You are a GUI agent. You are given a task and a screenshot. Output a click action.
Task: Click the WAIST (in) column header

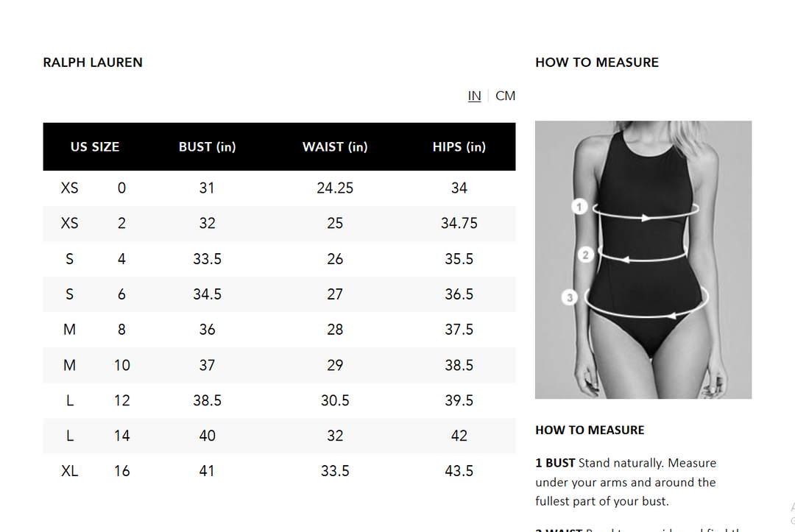[335, 146]
